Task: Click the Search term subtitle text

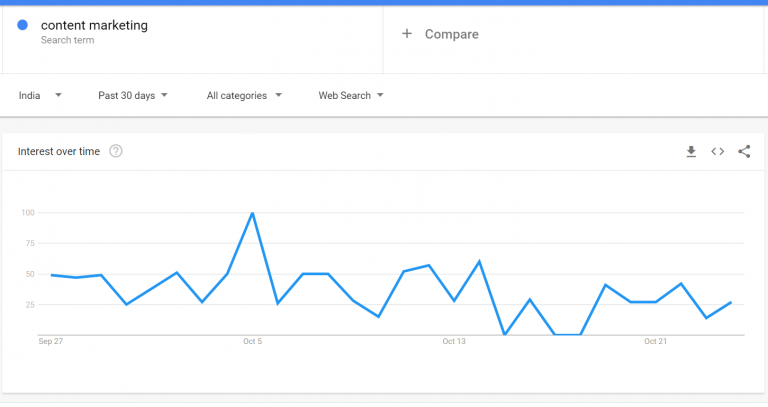Action: 68,40
